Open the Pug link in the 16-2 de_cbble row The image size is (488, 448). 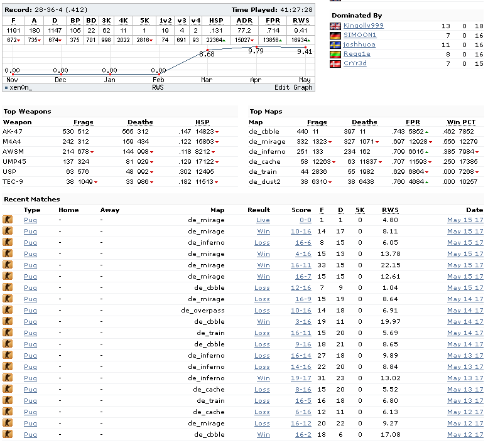30,435
